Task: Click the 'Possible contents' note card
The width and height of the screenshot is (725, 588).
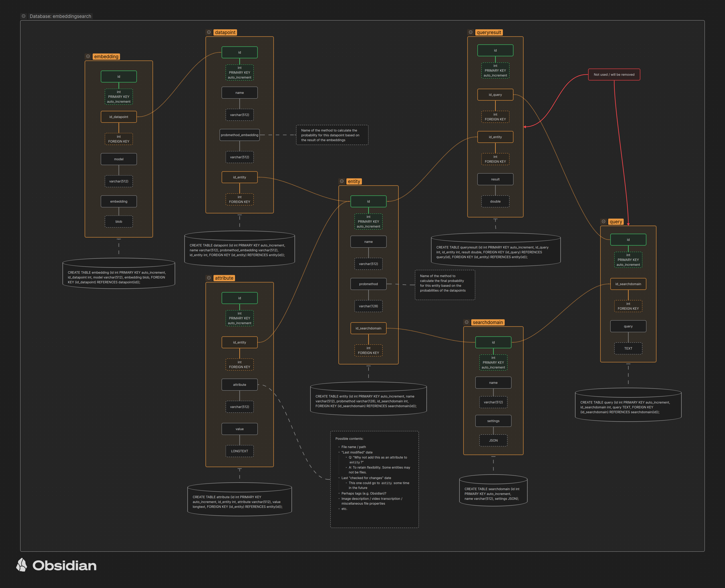Action: point(374,479)
